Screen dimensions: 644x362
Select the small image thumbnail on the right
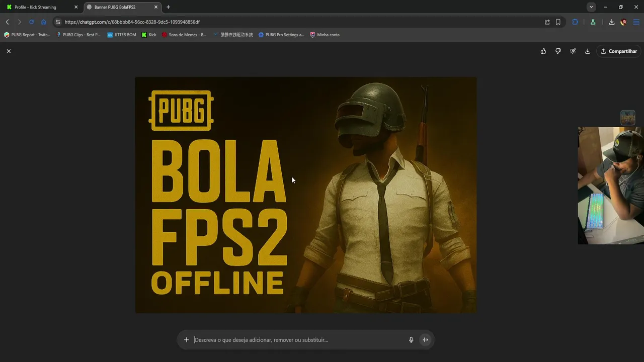pos(627,118)
